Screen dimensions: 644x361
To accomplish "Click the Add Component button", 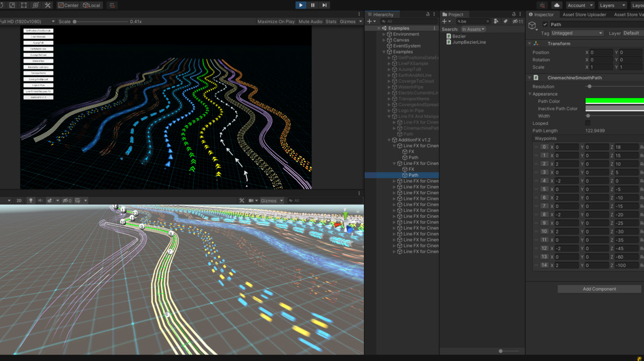I will coord(599,289).
